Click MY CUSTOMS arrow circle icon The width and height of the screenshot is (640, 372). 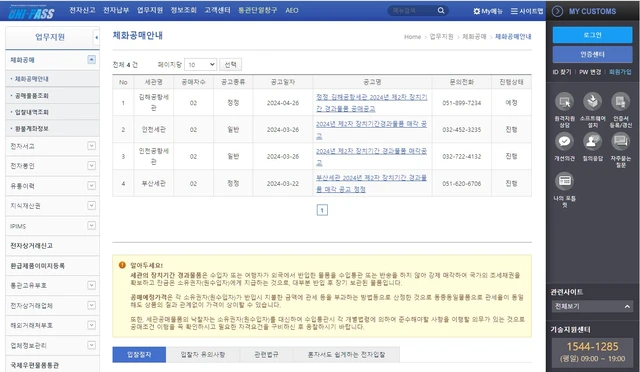[x=557, y=11]
